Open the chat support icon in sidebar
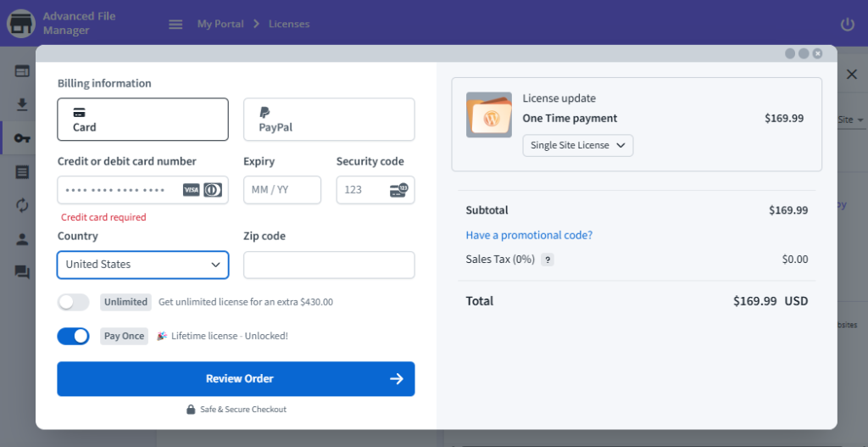The height and width of the screenshot is (447, 868). [x=22, y=272]
